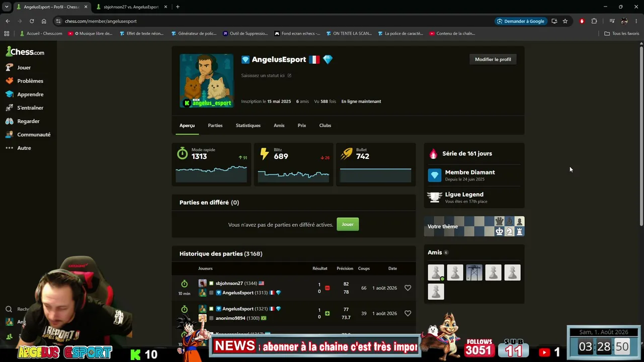Viewport: 644px width, 362px height.
Task: Reload the current page
Action: click(x=32, y=21)
